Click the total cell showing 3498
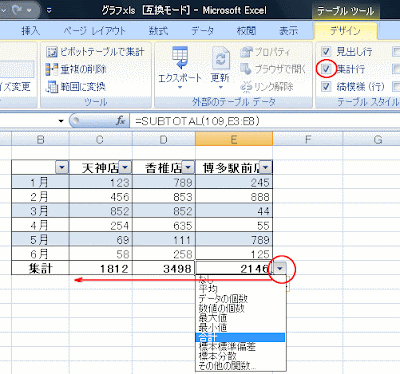Screen dimensions: 400x374 [164, 268]
